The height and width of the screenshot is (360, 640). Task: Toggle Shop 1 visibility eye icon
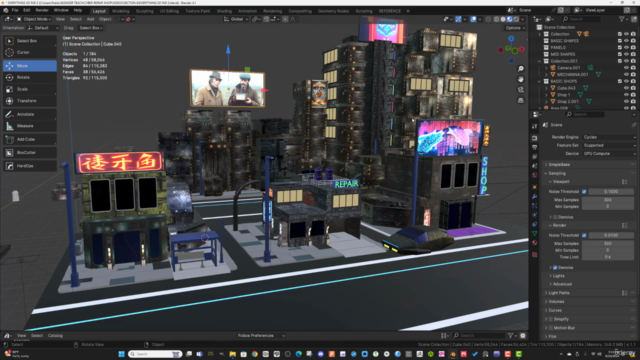pos(627,95)
